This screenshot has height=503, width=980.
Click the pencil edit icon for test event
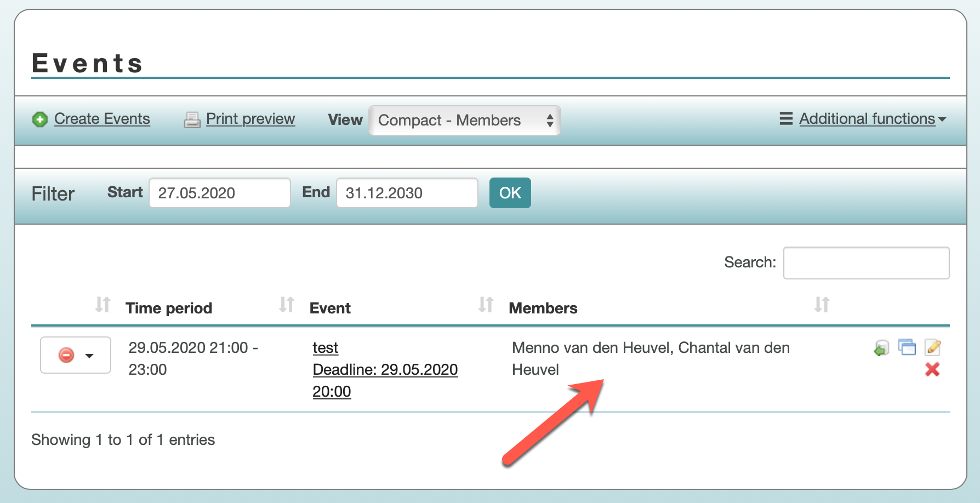point(932,347)
